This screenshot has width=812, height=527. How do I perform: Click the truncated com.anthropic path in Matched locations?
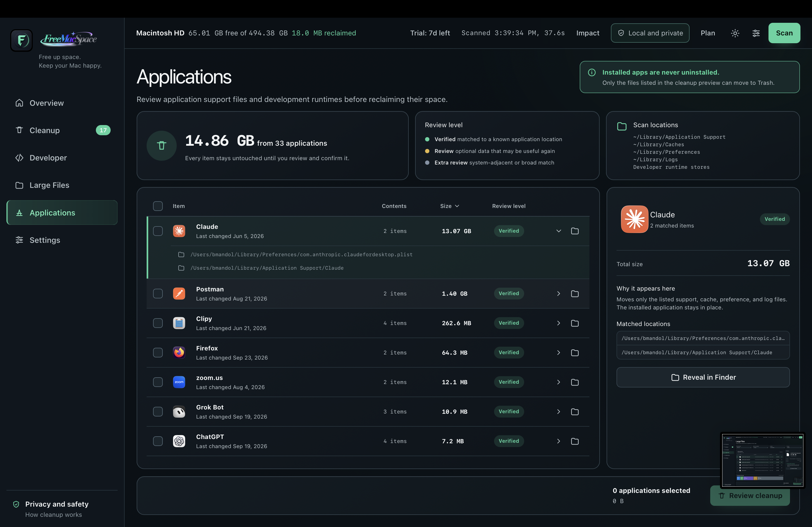pyautogui.click(x=703, y=338)
